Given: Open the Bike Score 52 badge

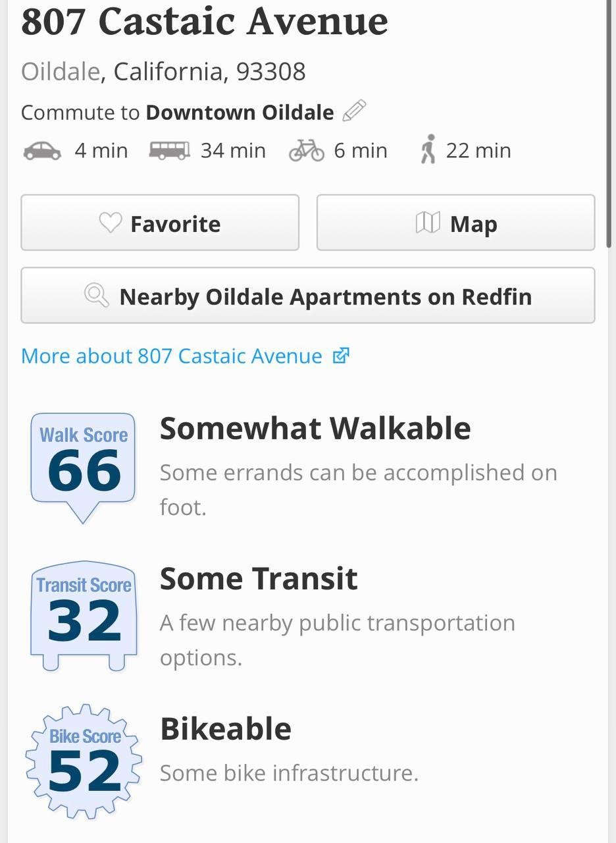Looking at the screenshot, I should point(84,762).
